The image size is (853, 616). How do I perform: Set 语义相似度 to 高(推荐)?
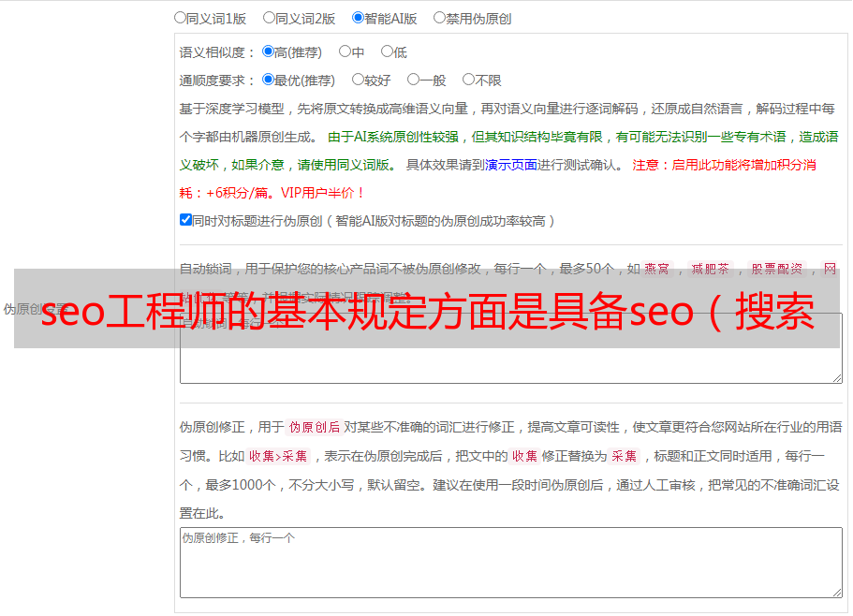point(268,51)
